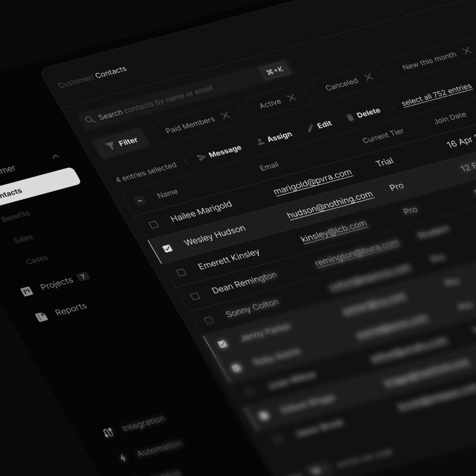Click the Wesley Hudson name cell
This screenshot has width=476, height=476.
click(215, 235)
